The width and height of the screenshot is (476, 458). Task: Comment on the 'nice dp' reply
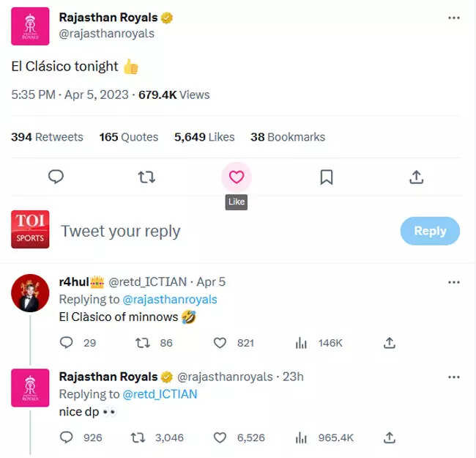pyautogui.click(x=67, y=437)
